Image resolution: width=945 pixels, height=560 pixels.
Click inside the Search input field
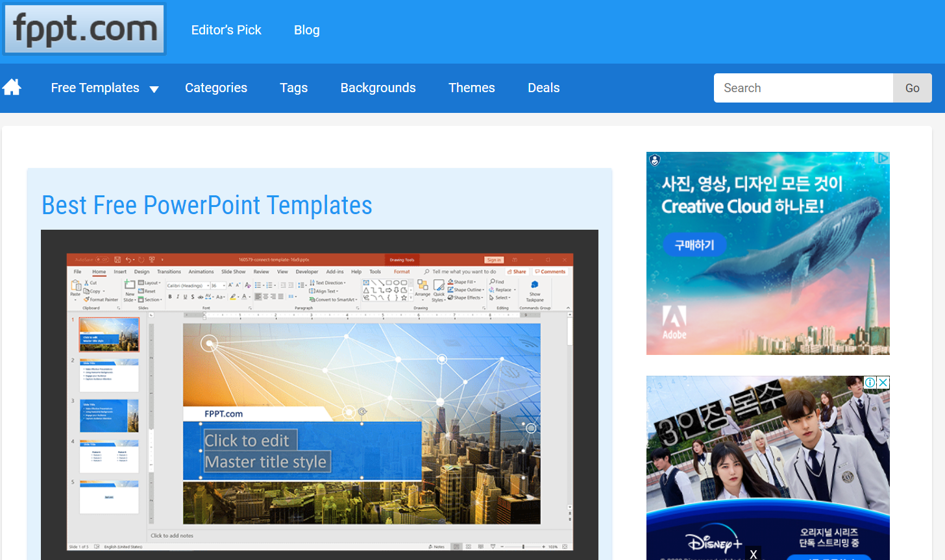(x=803, y=88)
